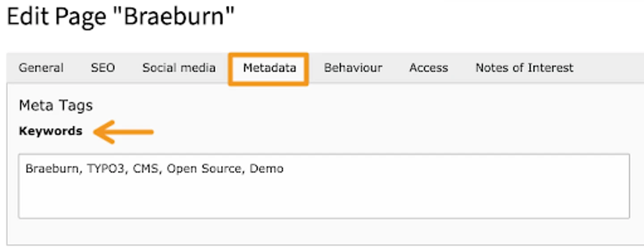Click the word Braeburn in keywords field
The image size is (644, 252).
pyautogui.click(x=51, y=169)
